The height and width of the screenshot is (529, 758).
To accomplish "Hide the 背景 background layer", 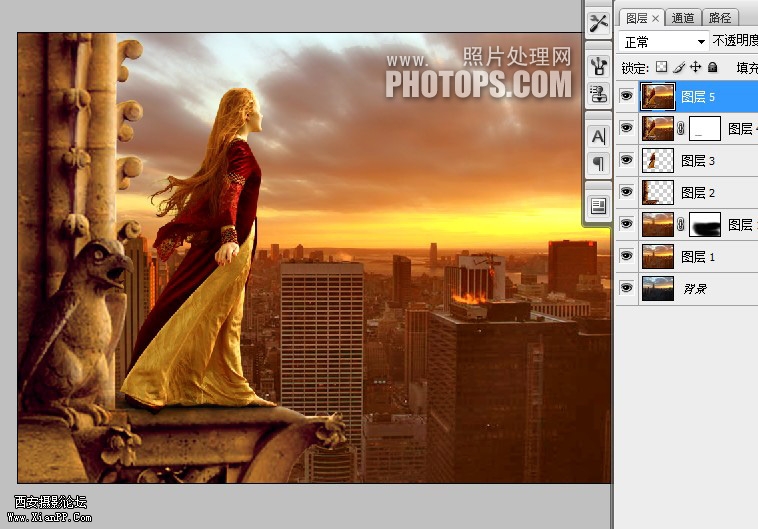I will pyautogui.click(x=627, y=288).
